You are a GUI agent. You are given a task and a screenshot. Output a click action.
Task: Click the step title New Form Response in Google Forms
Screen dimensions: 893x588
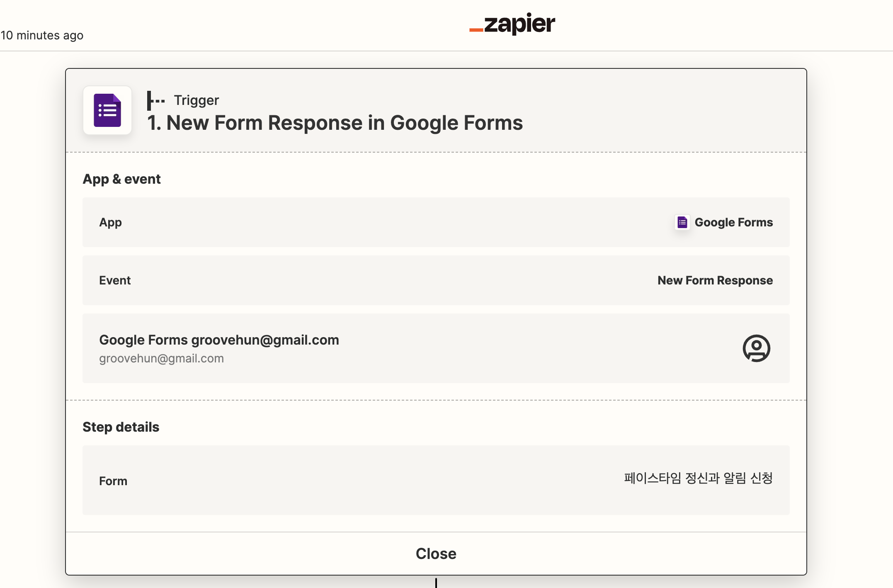coord(335,123)
